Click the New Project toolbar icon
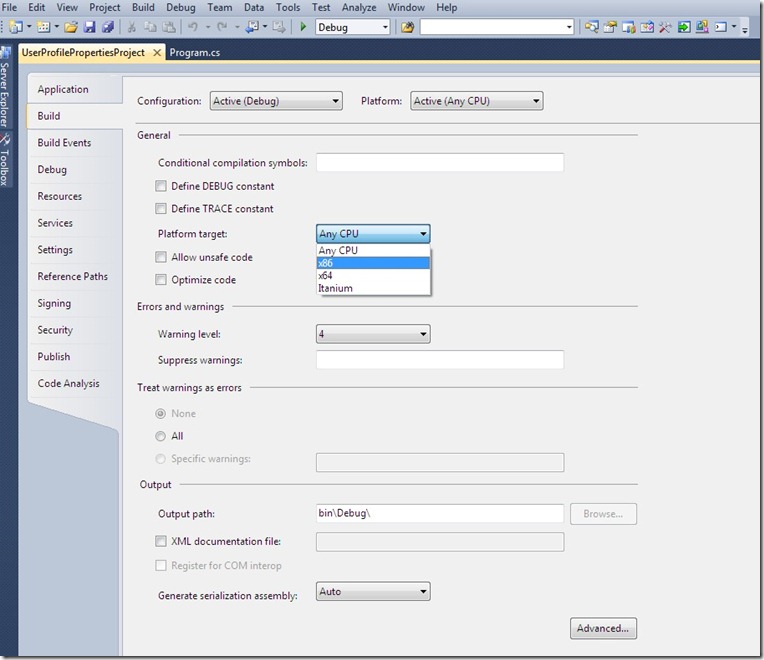This screenshot has width=764, height=660. [16, 27]
